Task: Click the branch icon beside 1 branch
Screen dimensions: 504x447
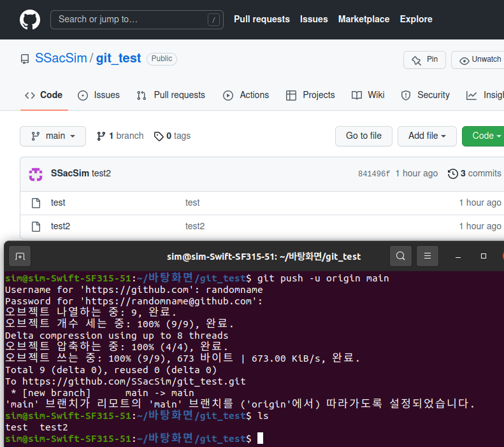Action: [101, 136]
